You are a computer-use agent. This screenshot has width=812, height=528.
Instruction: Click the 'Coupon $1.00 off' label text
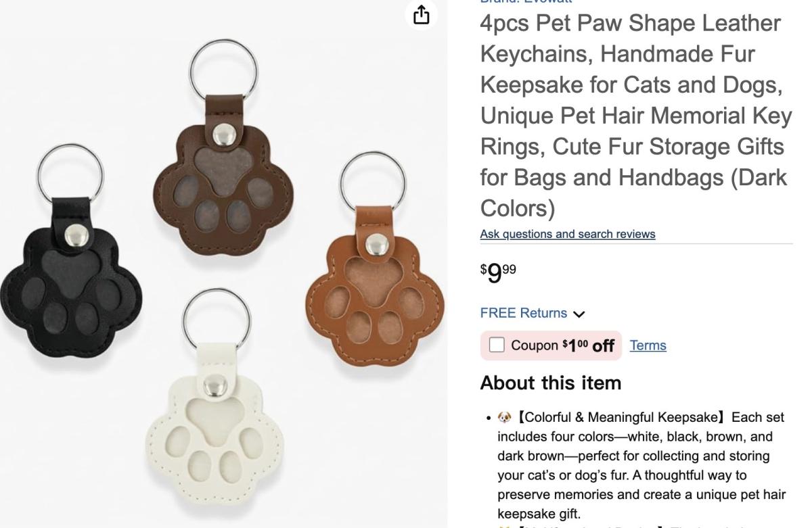click(562, 345)
